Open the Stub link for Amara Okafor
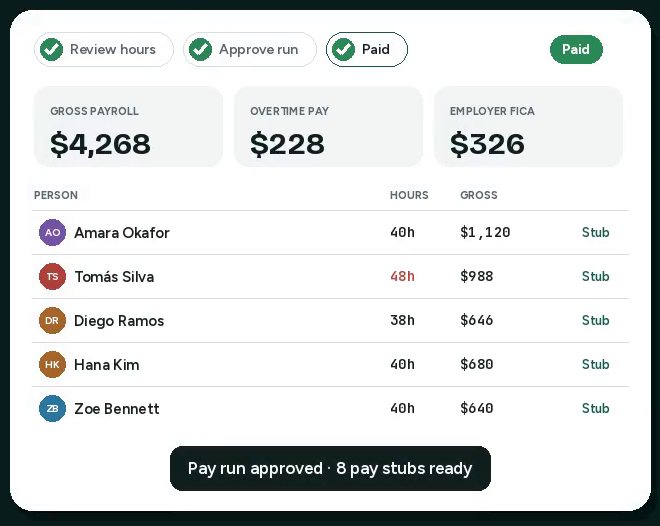 click(595, 232)
